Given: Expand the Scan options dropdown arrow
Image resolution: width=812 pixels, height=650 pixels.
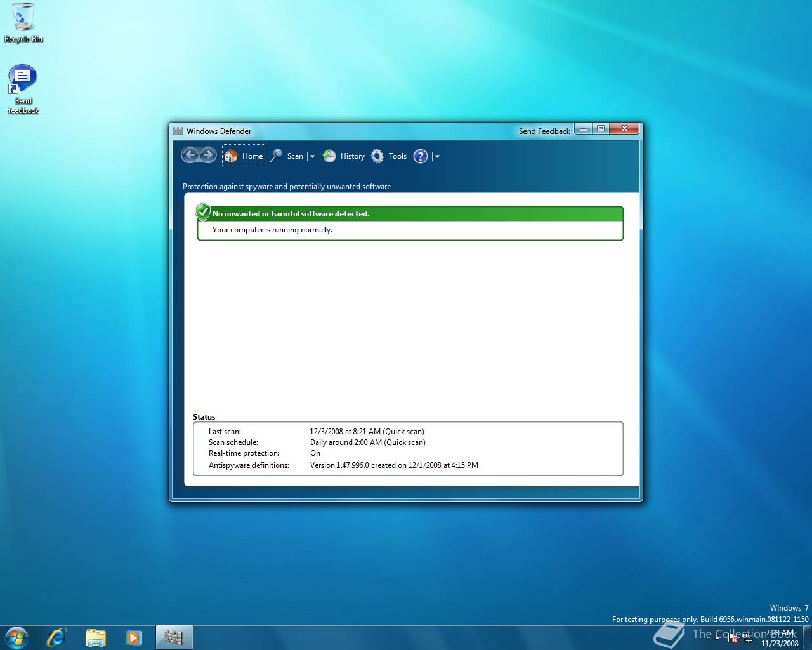Looking at the screenshot, I should [312, 157].
